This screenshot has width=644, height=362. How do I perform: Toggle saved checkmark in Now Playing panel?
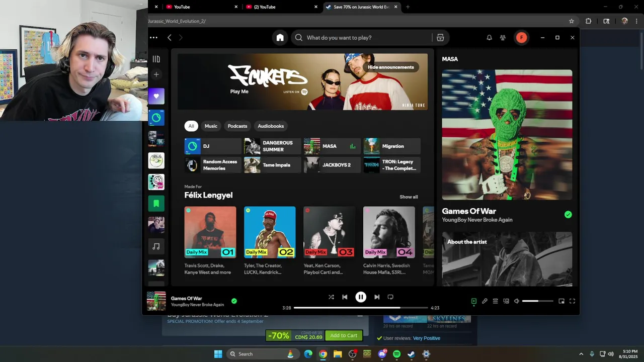pyautogui.click(x=568, y=215)
